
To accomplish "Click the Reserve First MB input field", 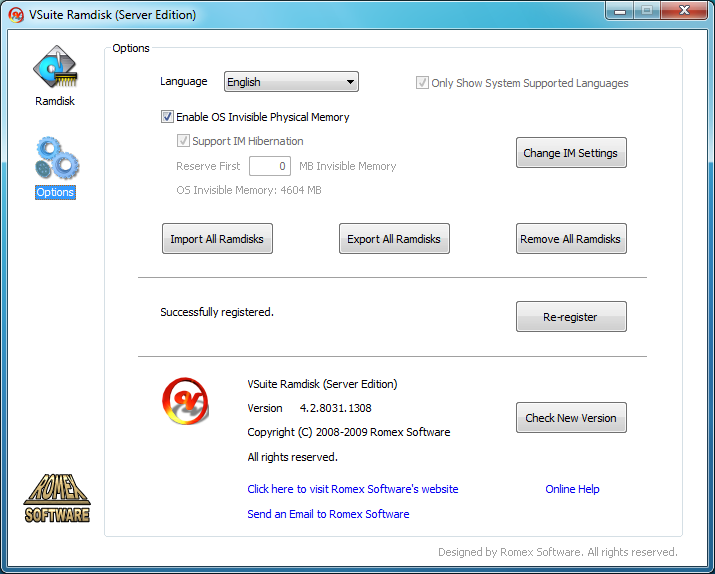I will tap(270, 166).
